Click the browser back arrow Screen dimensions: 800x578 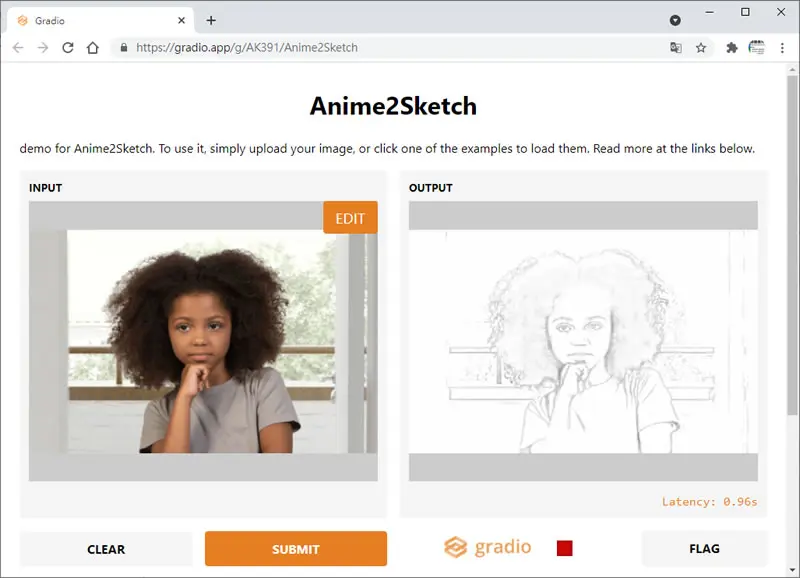pos(18,47)
